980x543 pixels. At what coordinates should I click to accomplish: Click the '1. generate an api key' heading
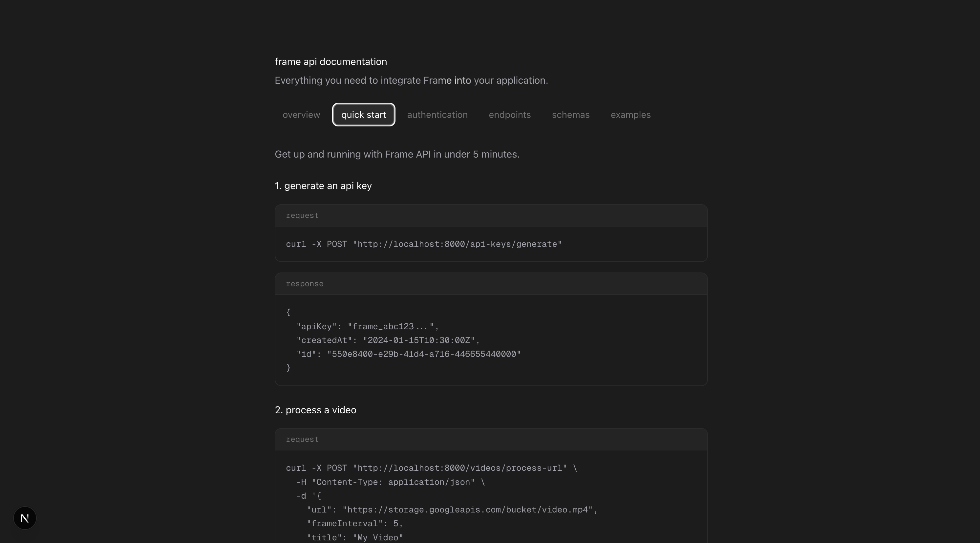pos(323,186)
